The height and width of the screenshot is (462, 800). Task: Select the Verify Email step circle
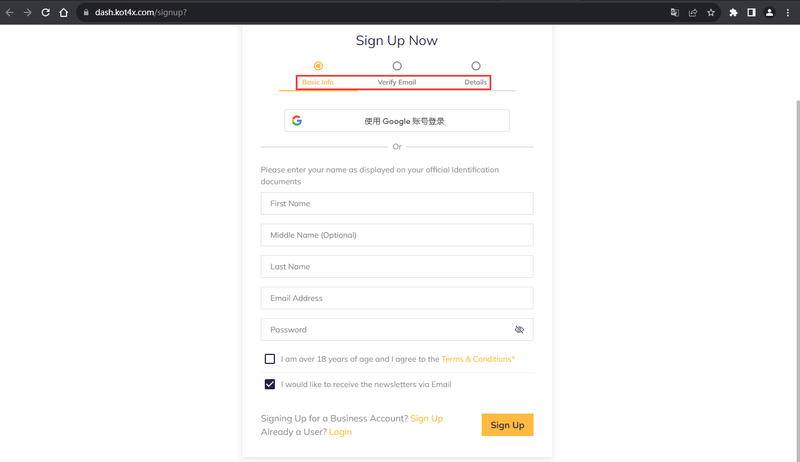(x=397, y=66)
